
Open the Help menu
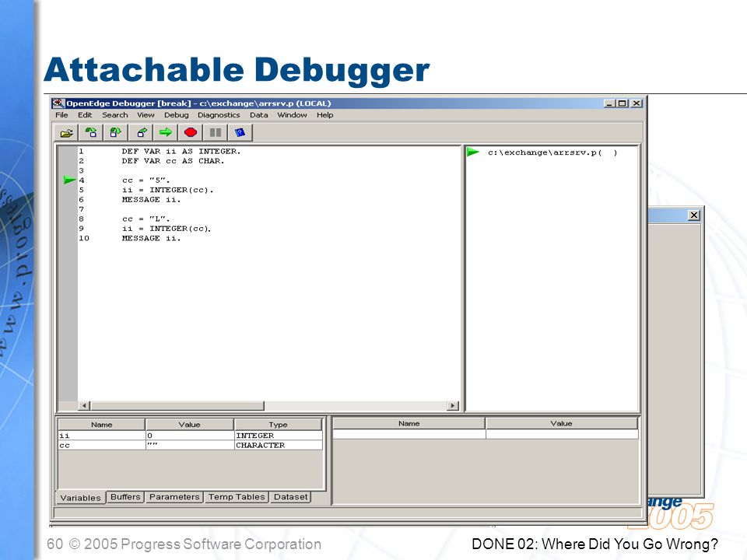[325, 115]
